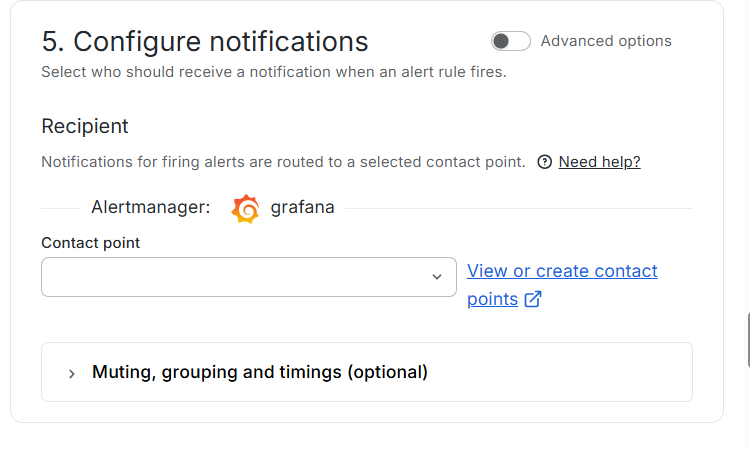Click the question mark help icon
750x450 pixels.
click(544, 162)
